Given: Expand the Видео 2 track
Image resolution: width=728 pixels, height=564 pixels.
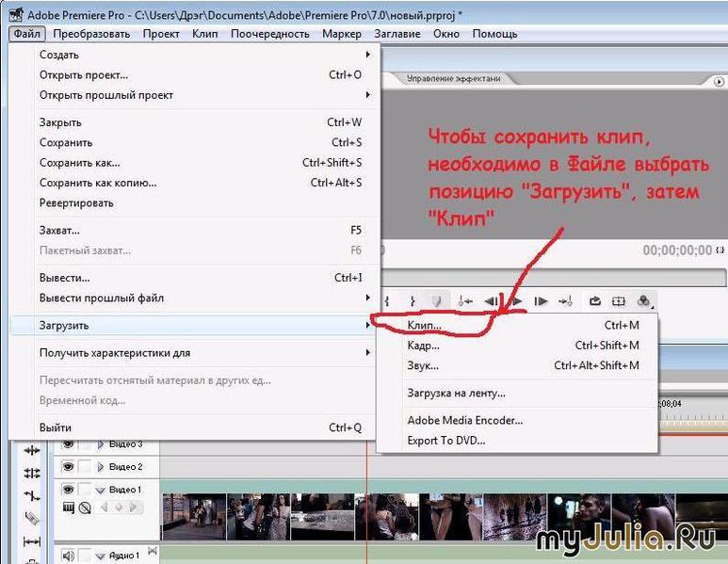Looking at the screenshot, I should tap(101, 466).
